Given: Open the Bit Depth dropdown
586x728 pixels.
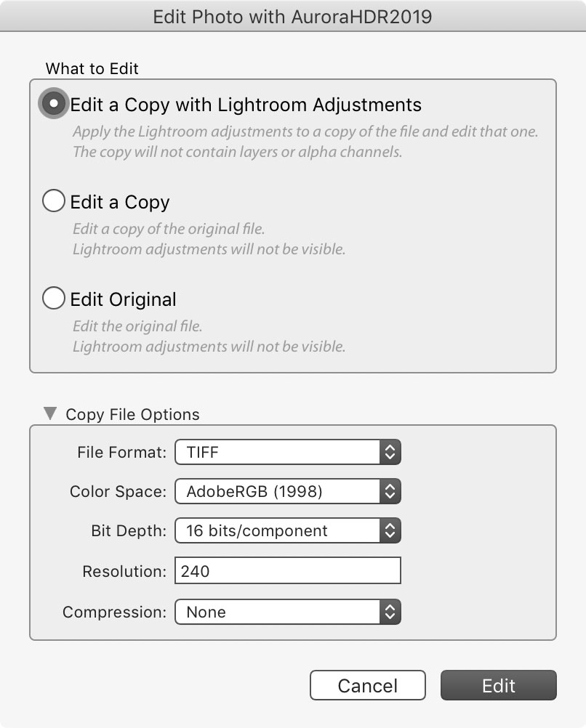Looking at the screenshot, I should click(x=288, y=530).
